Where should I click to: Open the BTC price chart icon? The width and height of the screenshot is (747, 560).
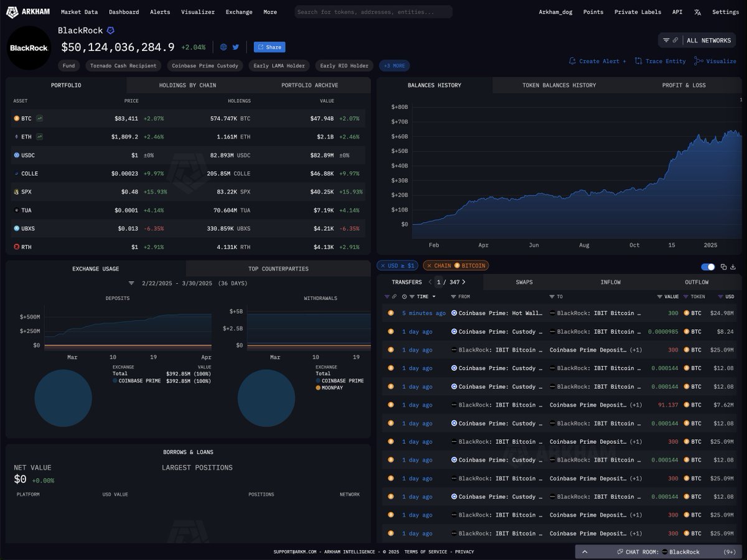(40, 118)
